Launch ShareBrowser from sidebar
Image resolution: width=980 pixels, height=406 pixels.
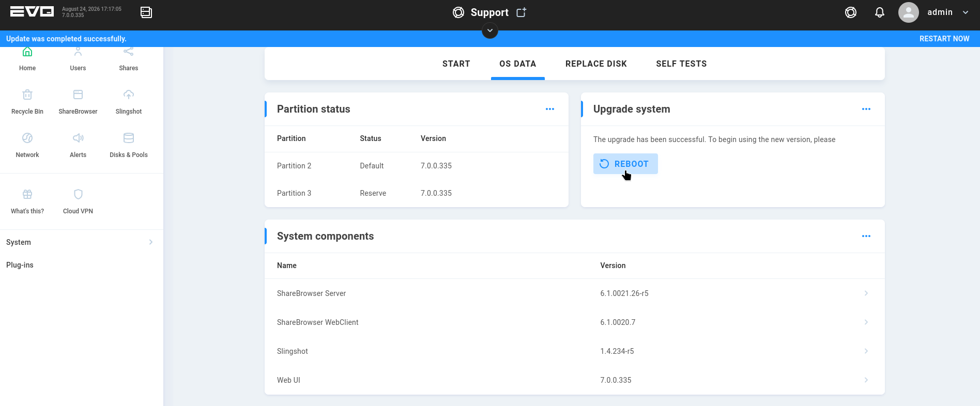point(78,102)
